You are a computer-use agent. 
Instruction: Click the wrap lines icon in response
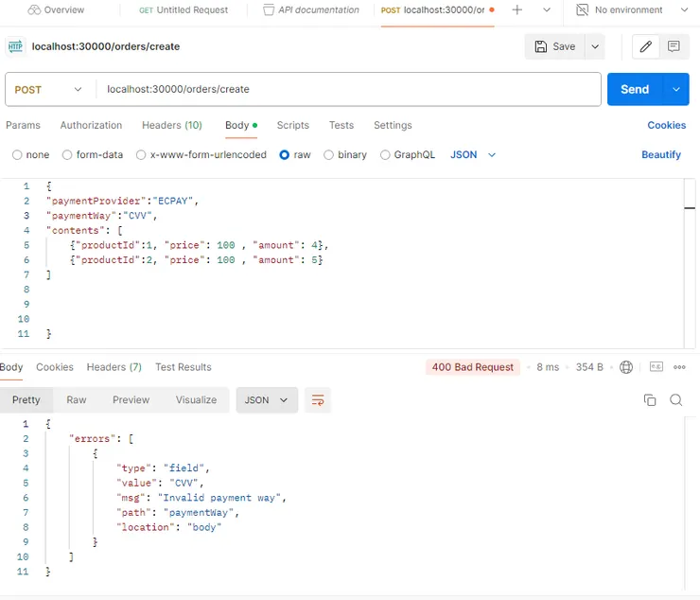coord(318,400)
